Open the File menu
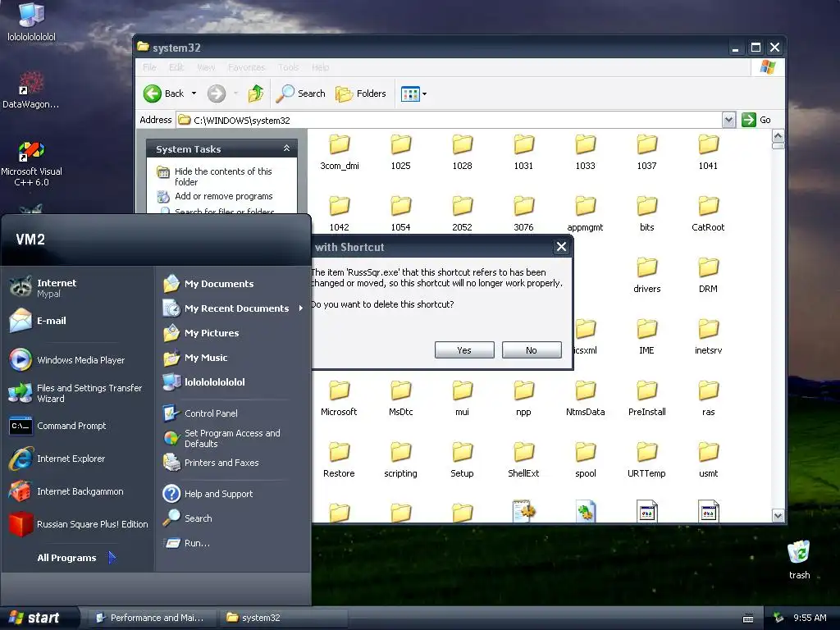 pyautogui.click(x=149, y=67)
